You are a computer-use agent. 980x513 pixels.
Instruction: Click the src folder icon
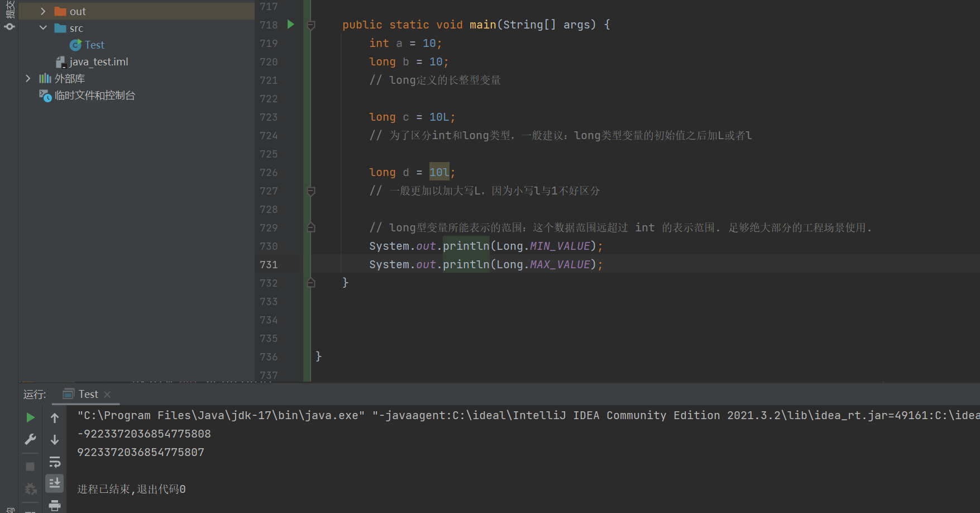(60, 28)
